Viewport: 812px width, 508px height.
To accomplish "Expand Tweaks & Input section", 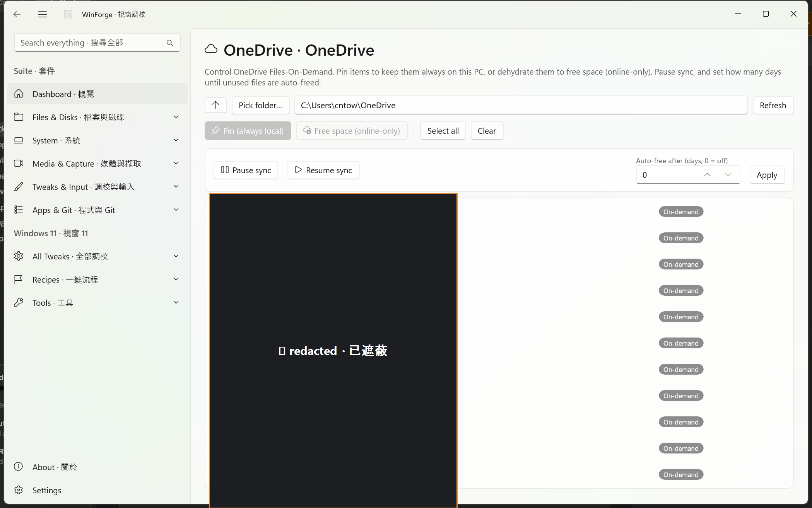I will point(176,186).
